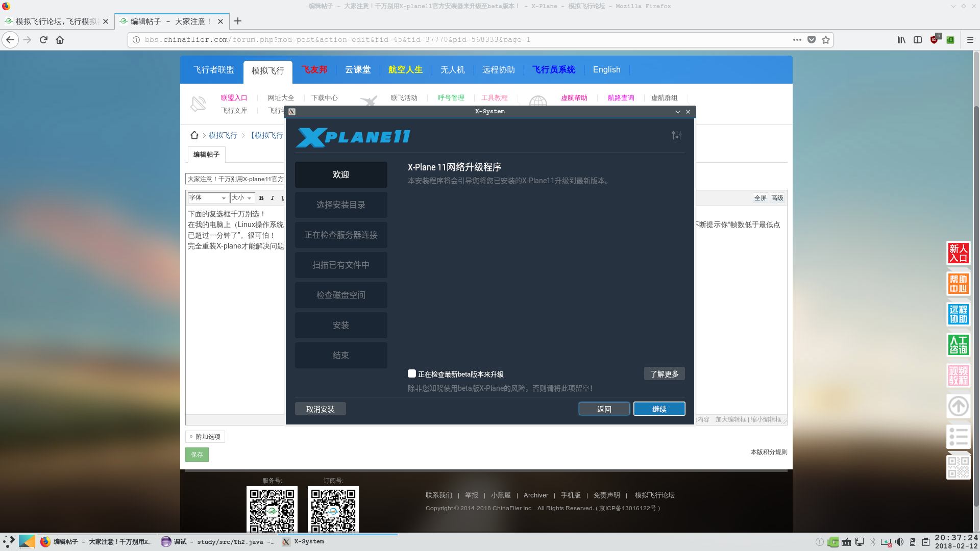Screen dimensions: 980x551
Task: Click the X-Plane installer settings sliders icon
Action: tap(676, 135)
